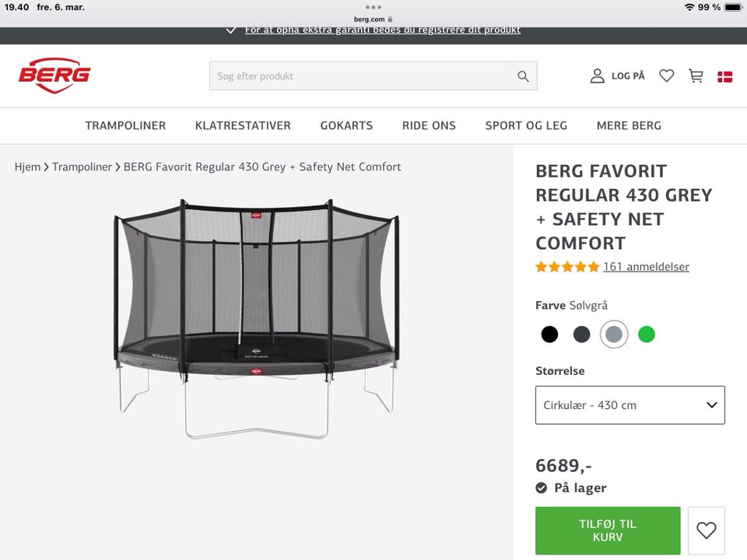The height and width of the screenshot is (560, 747).
Task: Click the product search field
Action: (x=362, y=76)
